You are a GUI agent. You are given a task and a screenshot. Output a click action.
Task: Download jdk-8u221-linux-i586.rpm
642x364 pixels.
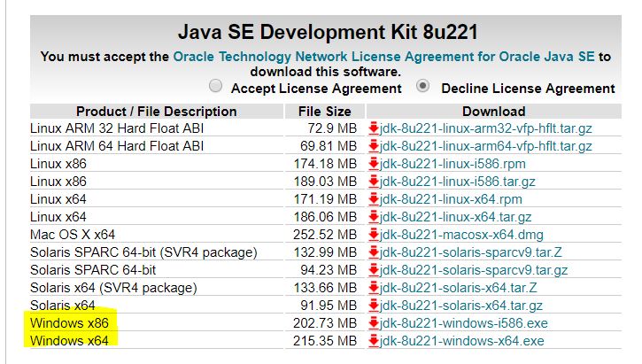pos(452,164)
